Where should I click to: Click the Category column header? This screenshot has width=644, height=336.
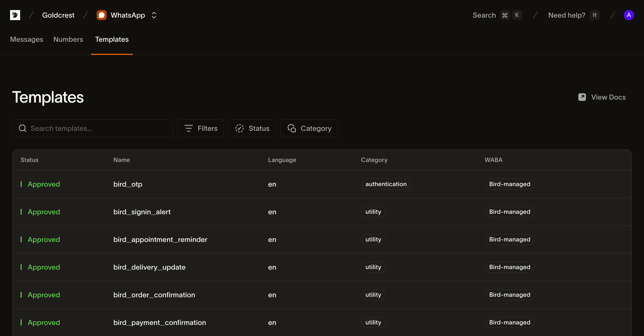(374, 160)
